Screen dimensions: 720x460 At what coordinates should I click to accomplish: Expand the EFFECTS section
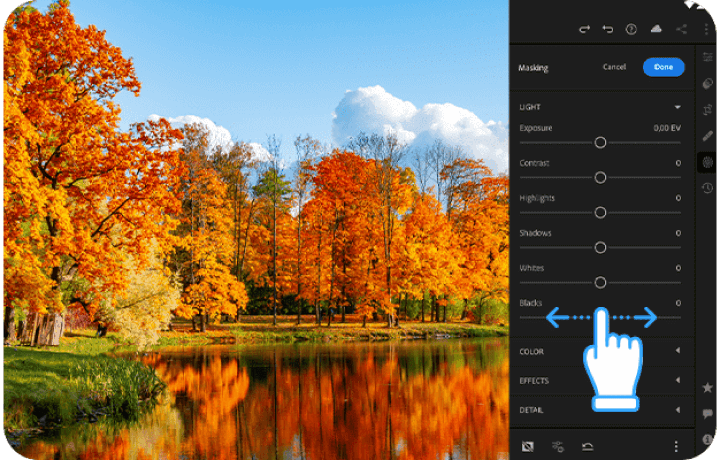tap(677, 380)
